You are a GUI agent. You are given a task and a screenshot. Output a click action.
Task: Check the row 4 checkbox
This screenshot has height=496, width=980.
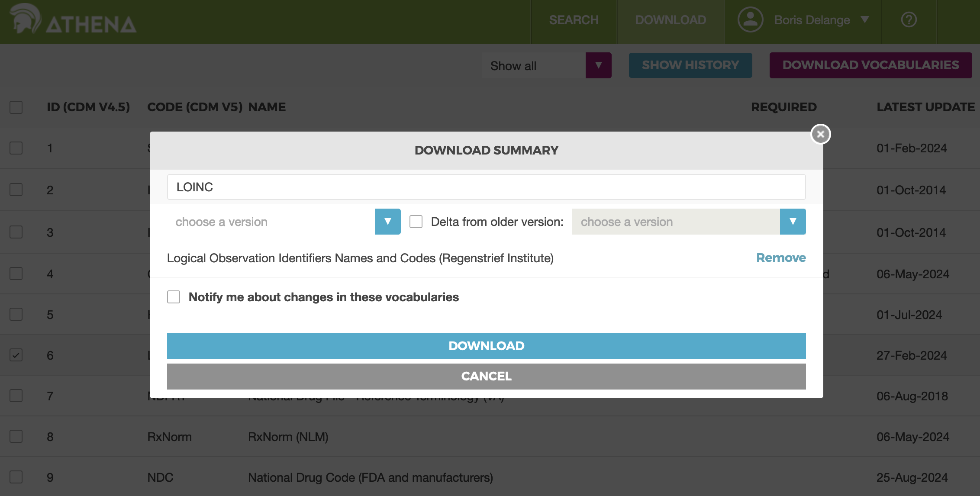pyautogui.click(x=16, y=274)
